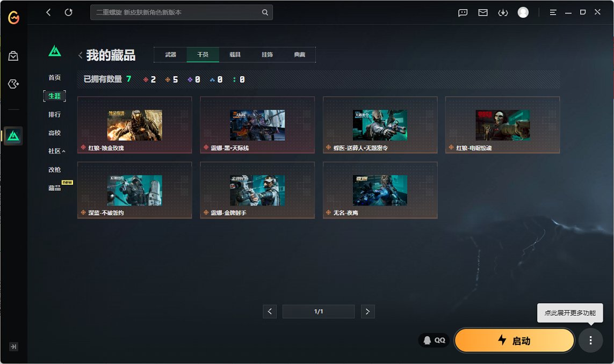Expand more functions via the three-dot button
The height and width of the screenshot is (364, 614).
pyautogui.click(x=590, y=340)
